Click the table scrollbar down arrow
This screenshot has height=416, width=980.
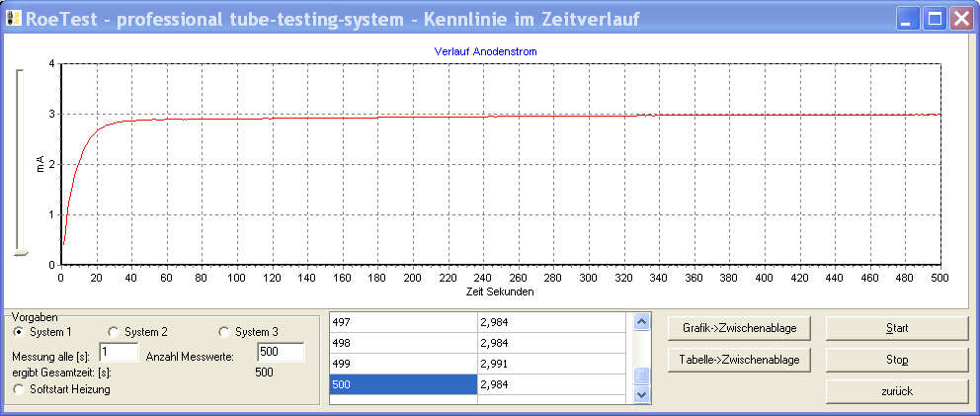click(641, 394)
